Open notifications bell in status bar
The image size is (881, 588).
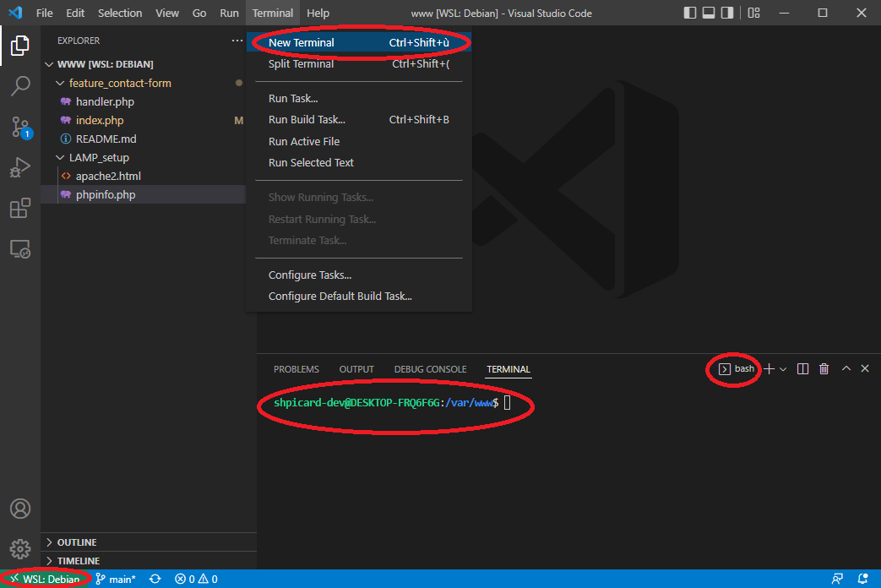[x=863, y=579]
